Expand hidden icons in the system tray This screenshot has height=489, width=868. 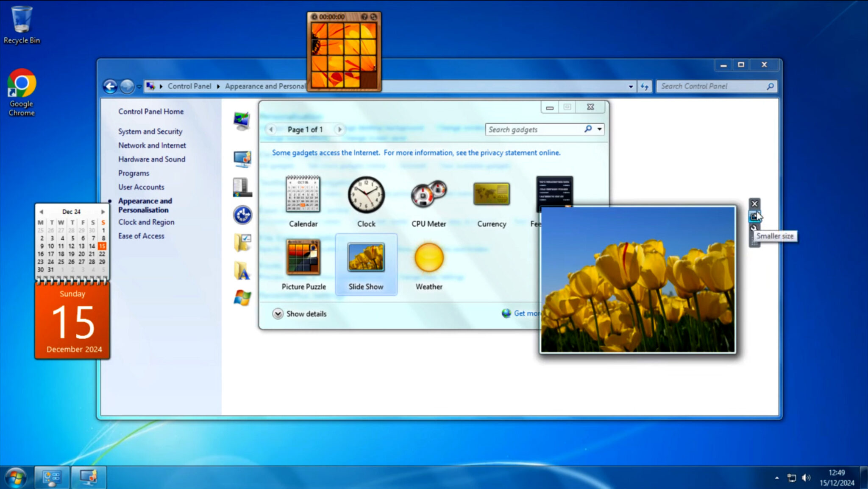776,477
